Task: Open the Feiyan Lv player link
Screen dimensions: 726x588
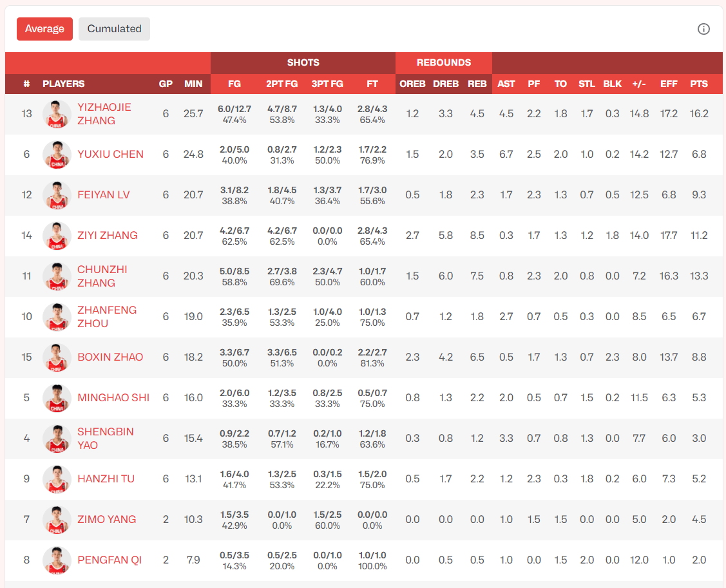Action: tap(104, 195)
